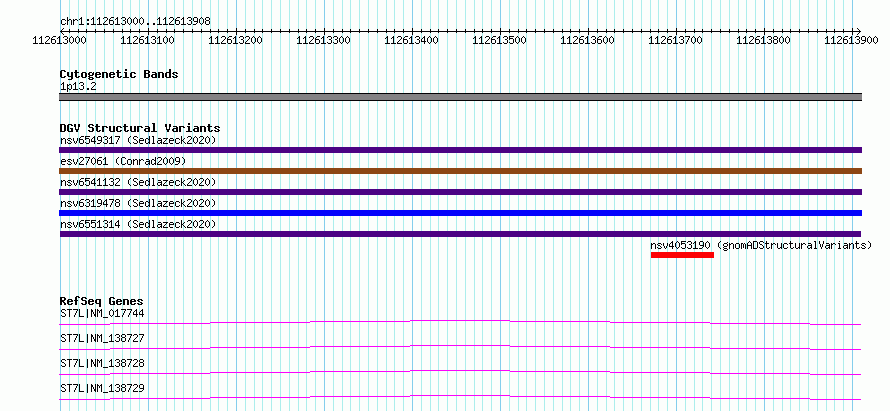Click ruler tick label 112613800
Image resolution: width=890 pixels, height=411 pixels.
click(x=763, y=40)
